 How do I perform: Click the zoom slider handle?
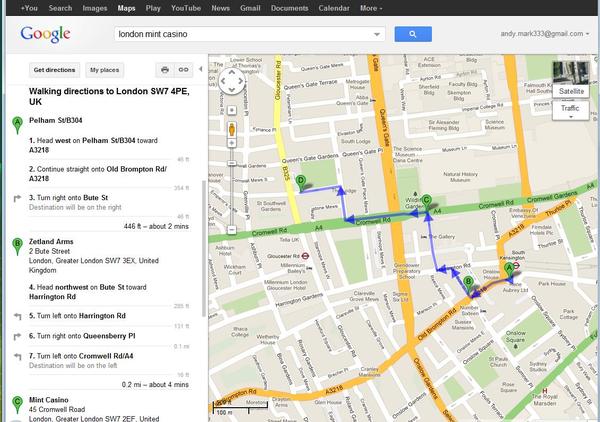(x=232, y=163)
